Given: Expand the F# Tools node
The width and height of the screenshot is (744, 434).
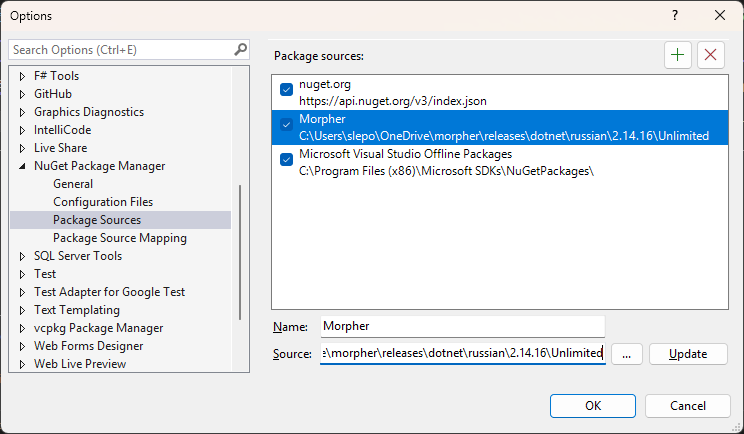Looking at the screenshot, I should (23, 76).
